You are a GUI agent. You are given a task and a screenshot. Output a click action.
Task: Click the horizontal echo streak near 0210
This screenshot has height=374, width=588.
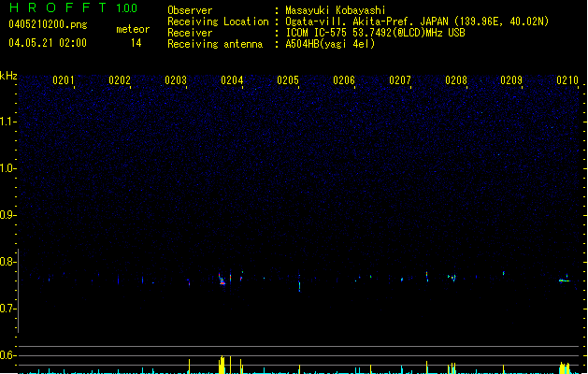click(x=564, y=280)
